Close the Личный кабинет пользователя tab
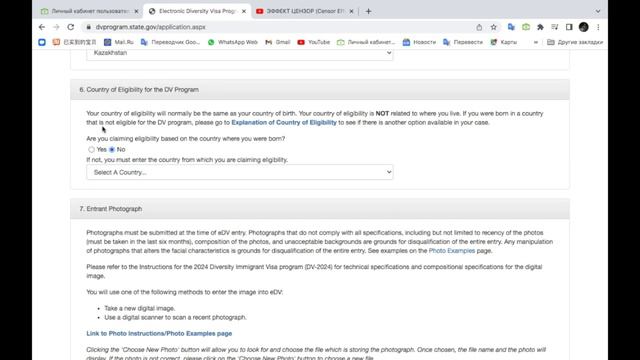The height and width of the screenshot is (360, 640). pos(136,11)
